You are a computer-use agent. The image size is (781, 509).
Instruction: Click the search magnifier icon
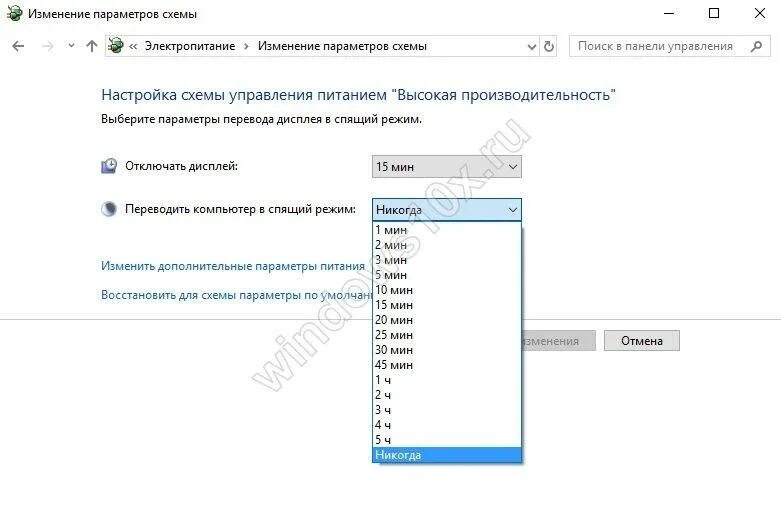[757, 46]
